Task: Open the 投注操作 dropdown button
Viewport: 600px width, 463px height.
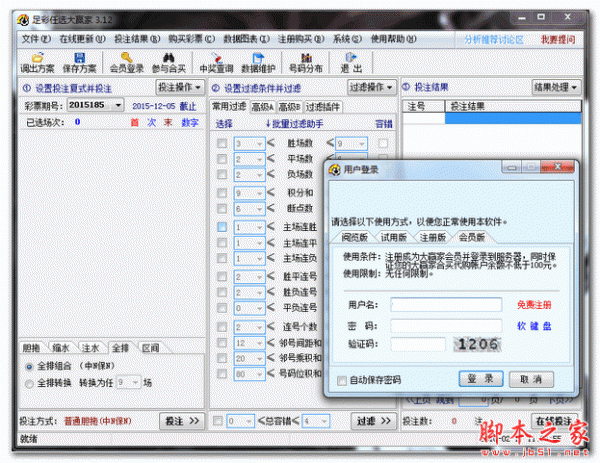Action: (x=180, y=88)
